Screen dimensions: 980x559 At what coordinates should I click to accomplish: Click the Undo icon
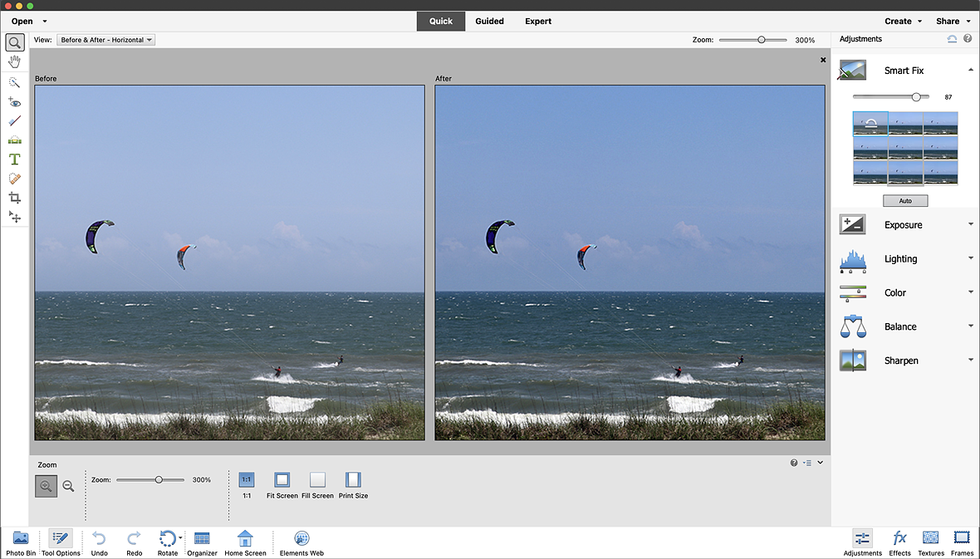[99, 538]
